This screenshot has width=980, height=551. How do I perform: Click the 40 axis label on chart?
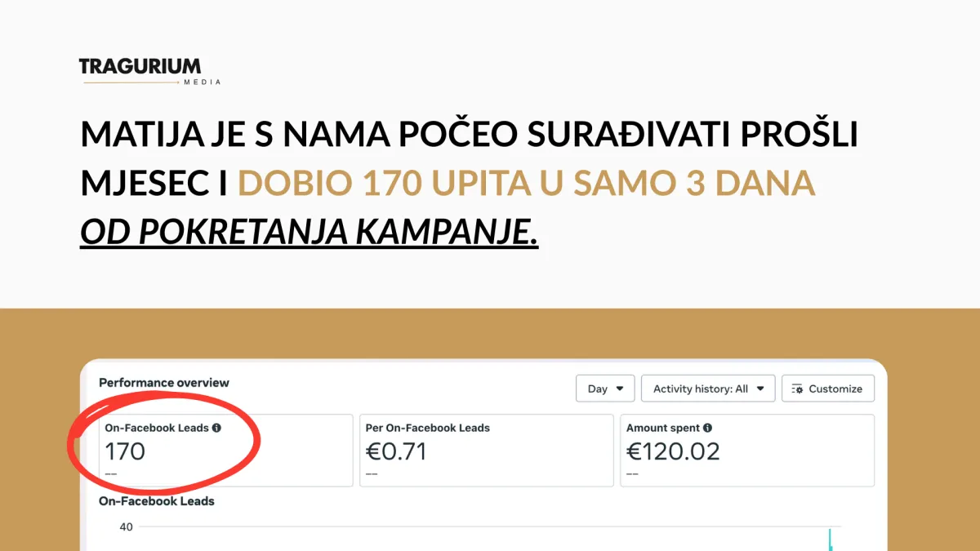(x=126, y=527)
